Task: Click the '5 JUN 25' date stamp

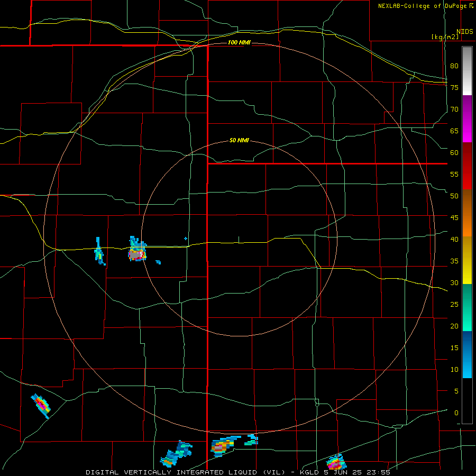Action: pyautogui.click(x=344, y=472)
